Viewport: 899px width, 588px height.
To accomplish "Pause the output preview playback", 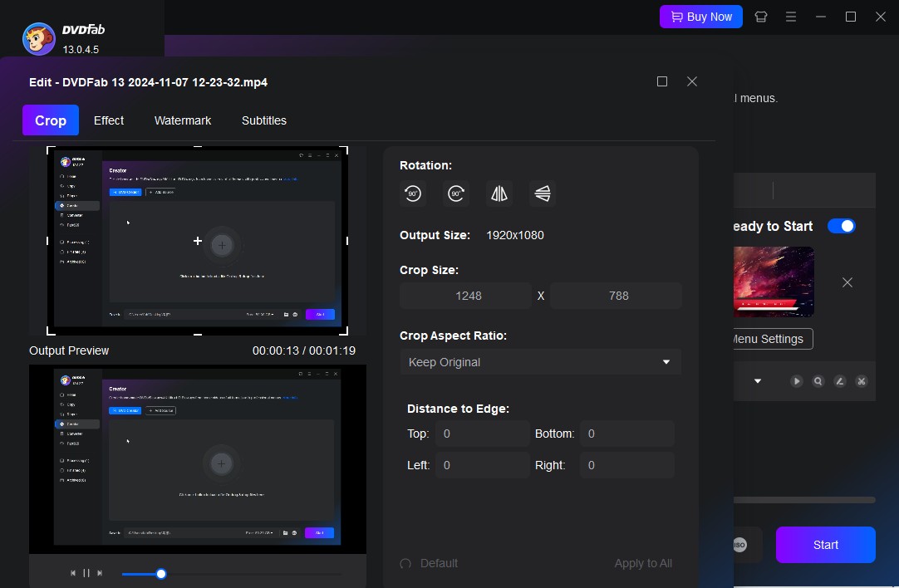I will (86, 573).
